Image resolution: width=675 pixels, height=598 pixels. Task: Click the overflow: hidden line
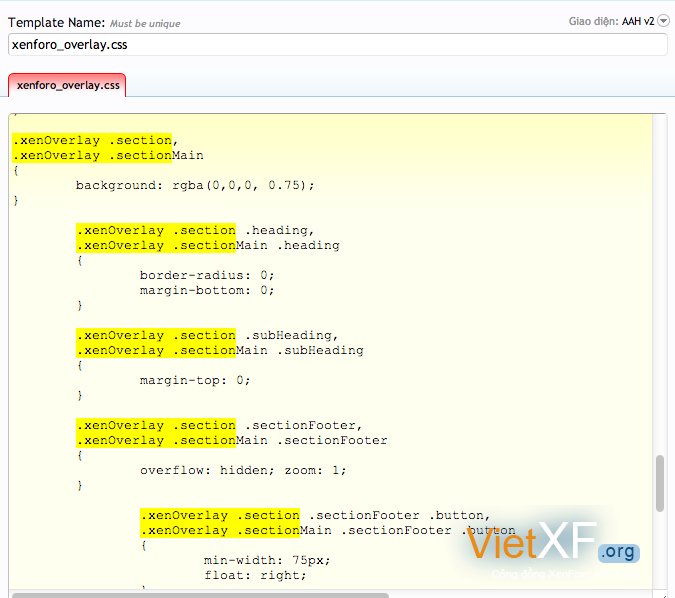click(243, 470)
